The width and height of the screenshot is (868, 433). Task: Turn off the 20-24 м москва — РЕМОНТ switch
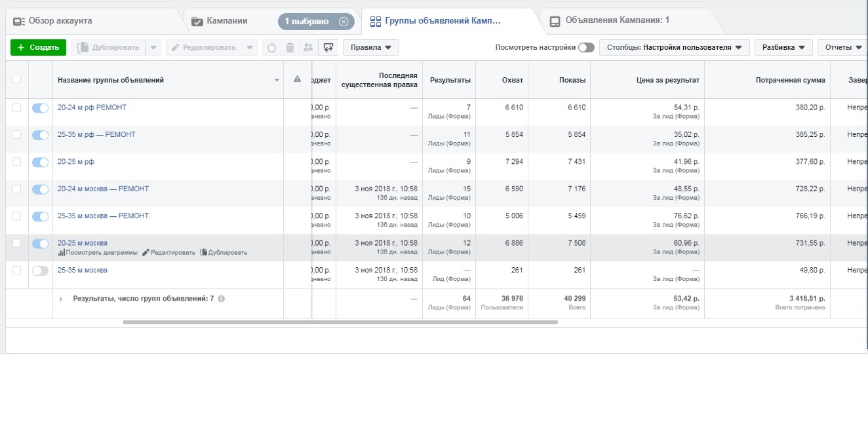[40, 189]
